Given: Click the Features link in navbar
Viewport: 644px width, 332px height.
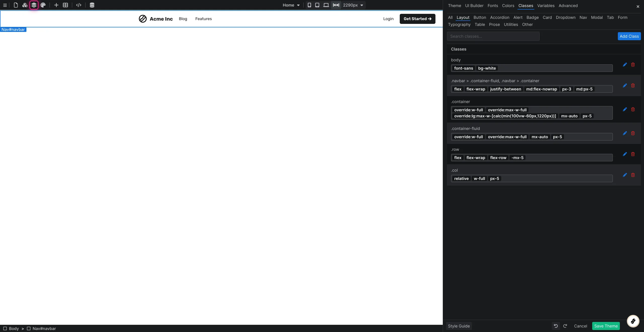Looking at the screenshot, I should click(x=204, y=19).
